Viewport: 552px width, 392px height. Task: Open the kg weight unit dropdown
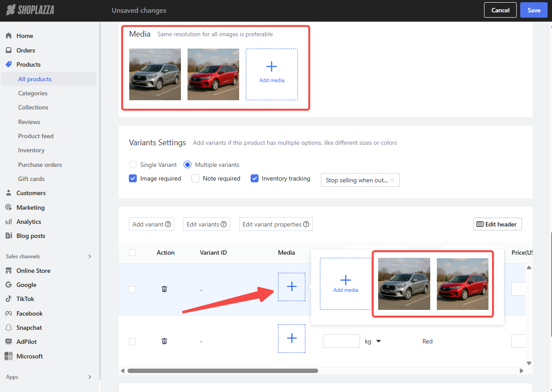[373, 341]
